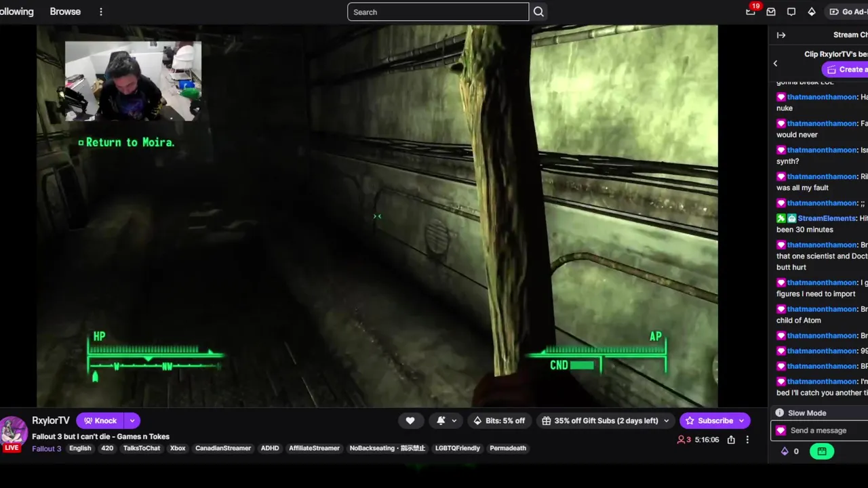Click the streamer webcam overlay
This screenshot has width=868, height=488.
coord(133,81)
